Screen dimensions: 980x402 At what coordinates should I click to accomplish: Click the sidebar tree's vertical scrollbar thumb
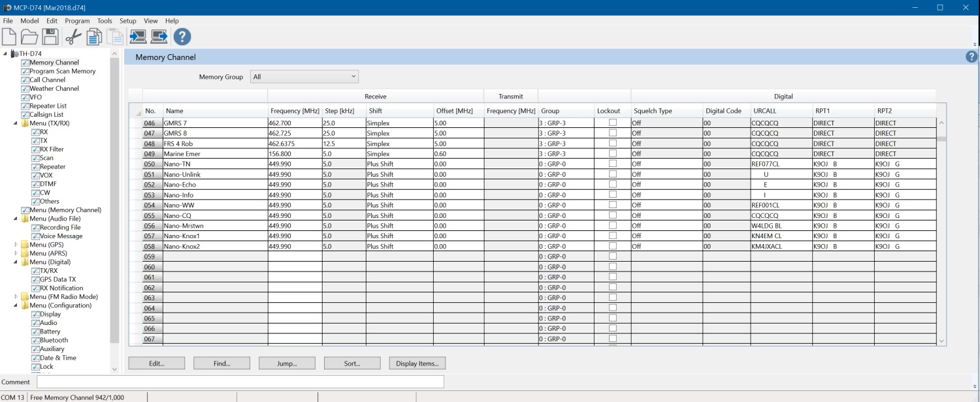[x=115, y=201]
